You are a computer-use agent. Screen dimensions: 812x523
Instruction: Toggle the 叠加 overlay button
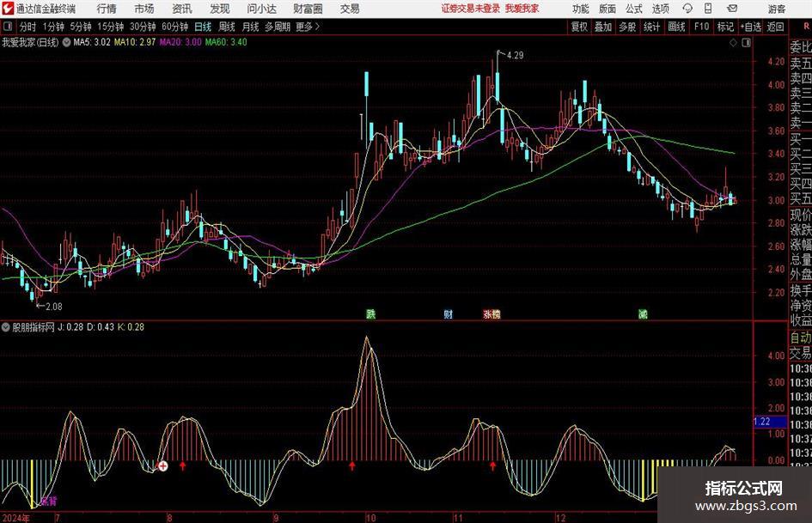click(x=603, y=27)
